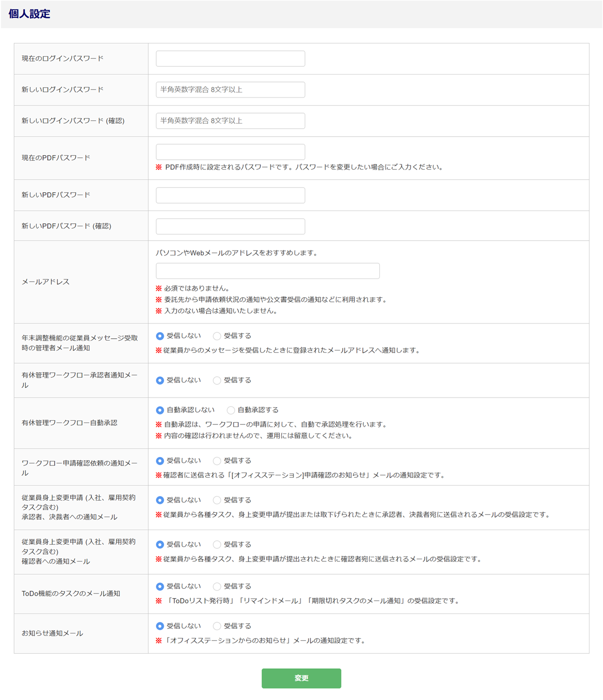Pick 受信しない for 承認者、決裁者への通知メール
Viewport: 603px width, 700px height.
[160, 500]
